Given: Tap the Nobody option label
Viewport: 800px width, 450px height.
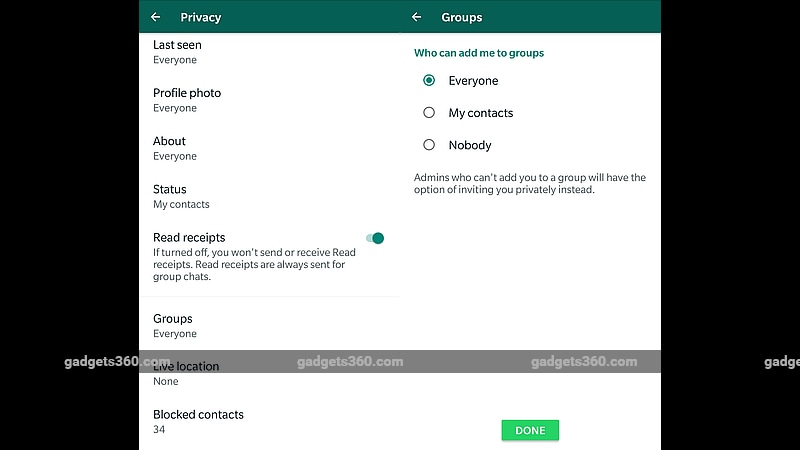Looking at the screenshot, I should pyautogui.click(x=470, y=145).
